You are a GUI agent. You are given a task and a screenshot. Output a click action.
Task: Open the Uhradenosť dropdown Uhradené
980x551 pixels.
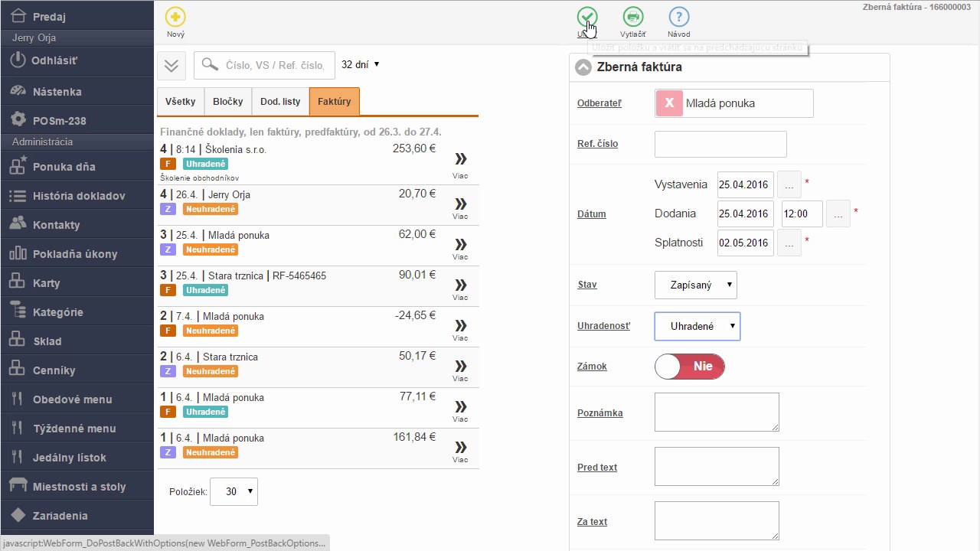pyautogui.click(x=697, y=326)
